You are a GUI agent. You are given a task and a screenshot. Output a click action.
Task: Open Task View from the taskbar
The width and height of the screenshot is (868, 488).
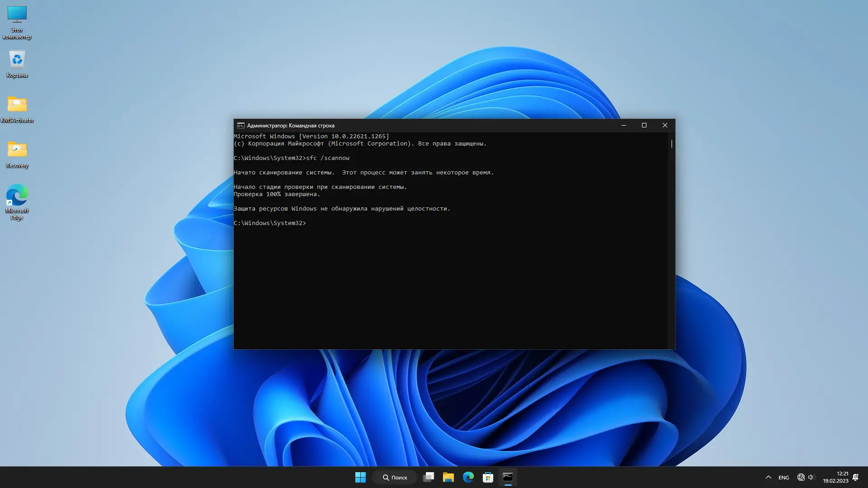click(428, 477)
